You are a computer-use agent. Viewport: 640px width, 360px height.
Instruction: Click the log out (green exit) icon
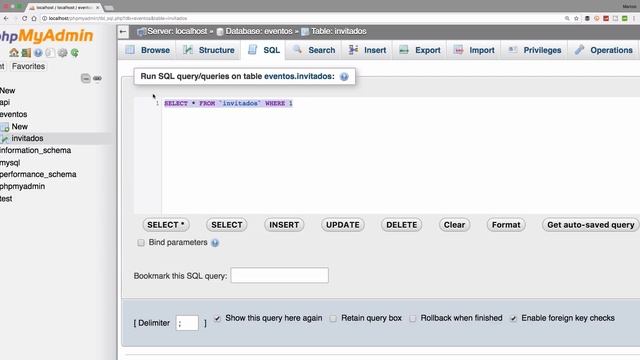point(26,53)
